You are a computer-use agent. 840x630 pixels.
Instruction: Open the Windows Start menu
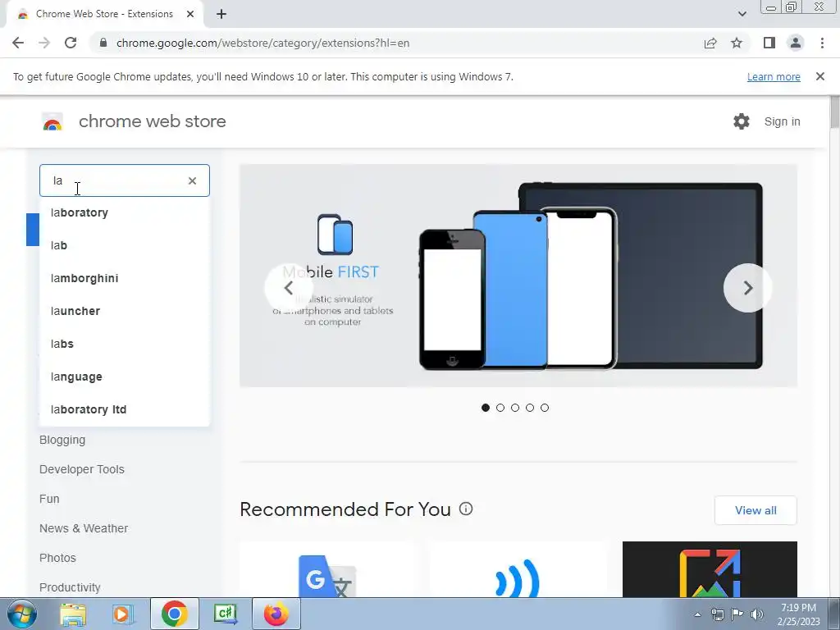click(22, 614)
